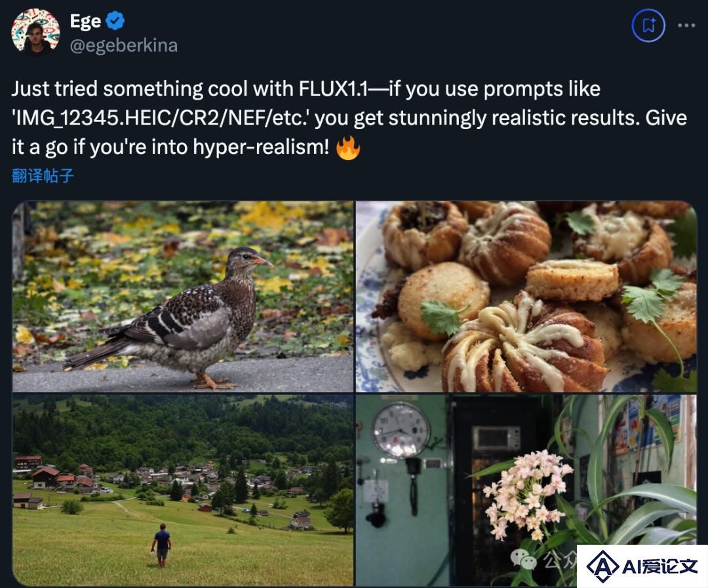Click the 翻译帖子 translate post link
This screenshot has width=708, height=588.
(43, 176)
